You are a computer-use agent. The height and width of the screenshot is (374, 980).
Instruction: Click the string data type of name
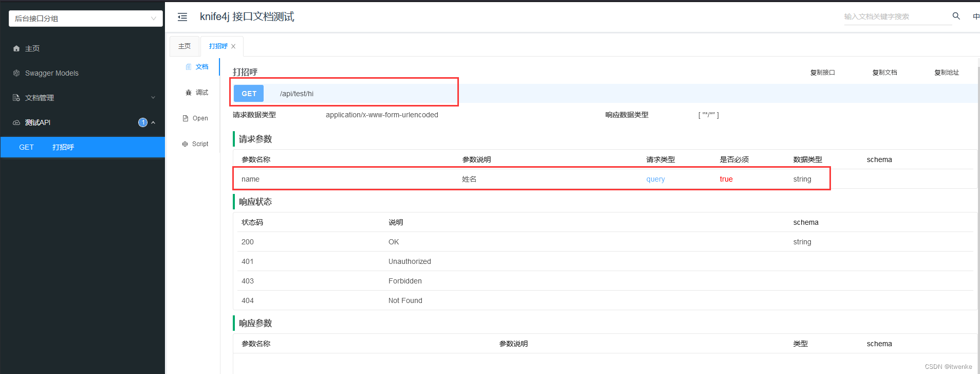802,179
